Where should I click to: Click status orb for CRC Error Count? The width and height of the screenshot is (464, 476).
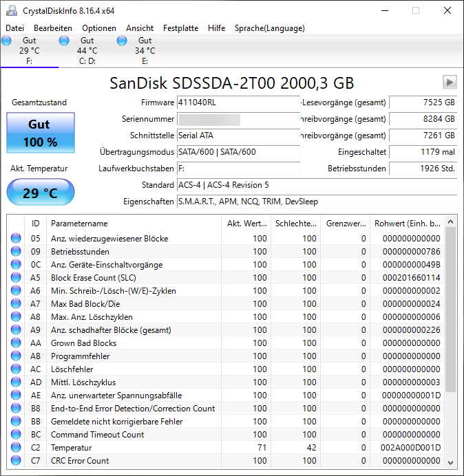coord(16,460)
